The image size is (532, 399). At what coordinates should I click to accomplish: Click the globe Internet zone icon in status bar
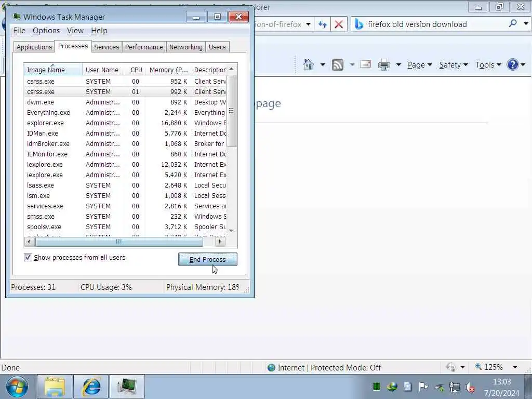point(271,367)
